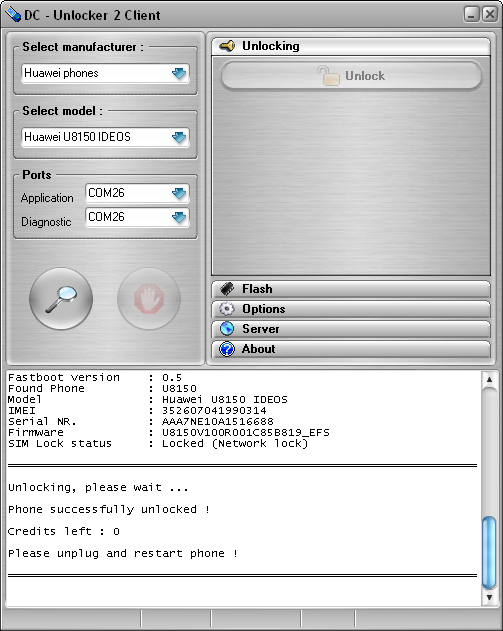Viewport: 503px width, 631px height.
Task: Click the 'Credits left : 0' line
Action: tap(64, 532)
